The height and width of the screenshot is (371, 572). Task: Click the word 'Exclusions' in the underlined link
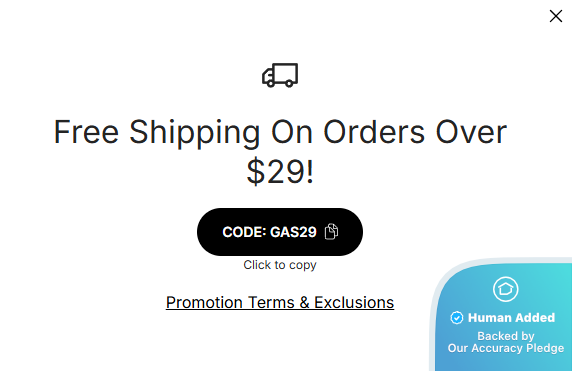pyautogui.click(x=354, y=302)
